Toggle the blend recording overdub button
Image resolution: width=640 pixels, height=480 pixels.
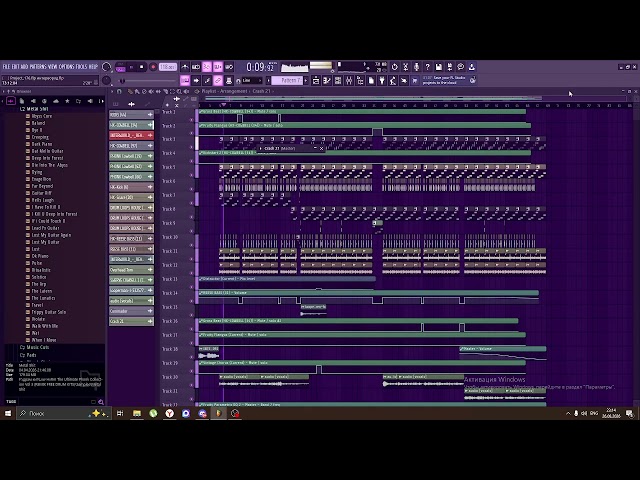click(x=218, y=67)
